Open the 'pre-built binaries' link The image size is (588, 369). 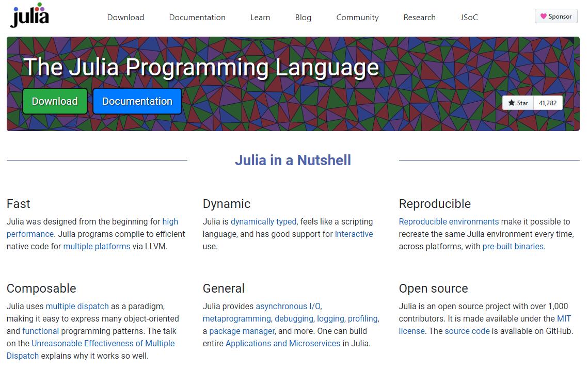pyautogui.click(x=513, y=246)
